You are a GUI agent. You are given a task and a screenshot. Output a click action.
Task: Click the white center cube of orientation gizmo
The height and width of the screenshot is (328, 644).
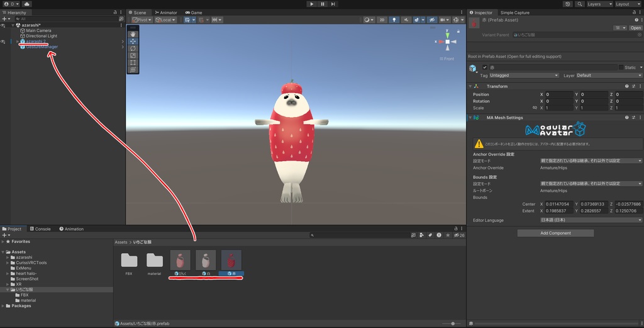[447, 42]
